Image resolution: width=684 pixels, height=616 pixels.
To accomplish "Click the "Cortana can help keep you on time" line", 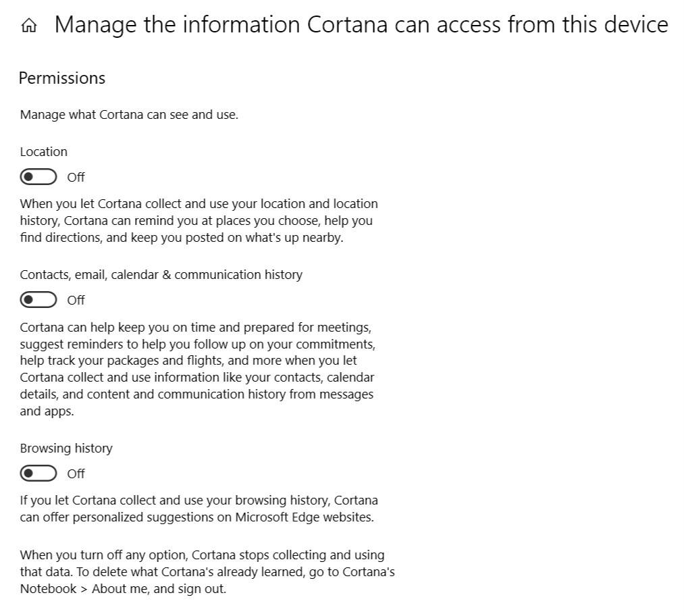I will (x=195, y=328).
